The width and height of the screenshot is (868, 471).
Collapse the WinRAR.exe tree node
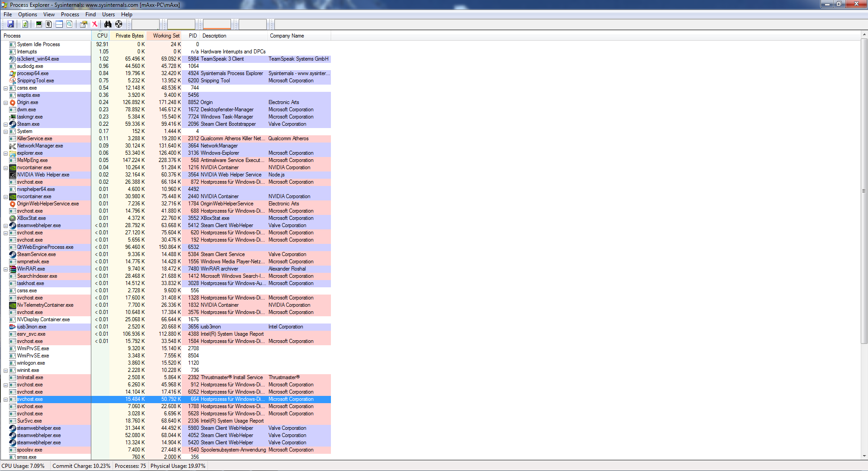(5, 269)
